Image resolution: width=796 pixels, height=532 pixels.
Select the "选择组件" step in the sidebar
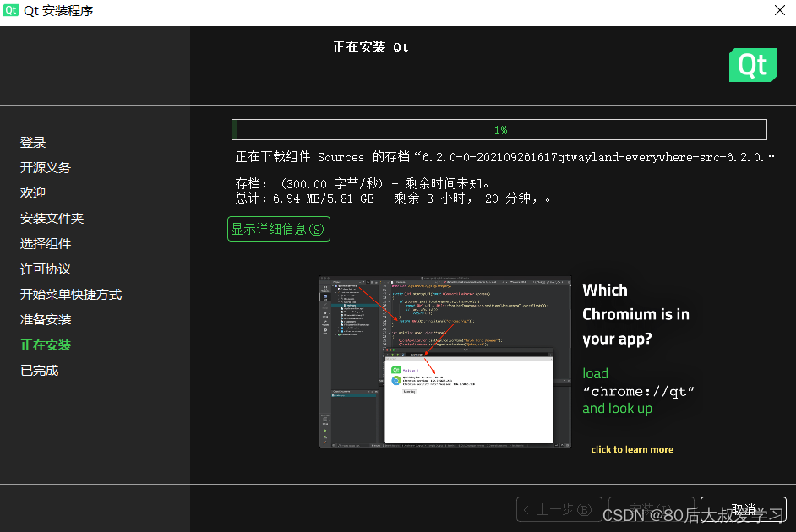pyautogui.click(x=45, y=243)
